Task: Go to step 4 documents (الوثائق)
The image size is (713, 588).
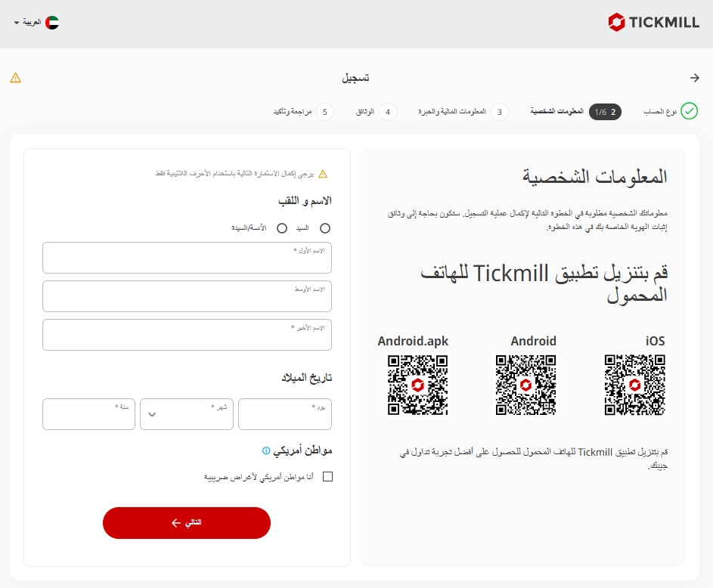Action: pyautogui.click(x=387, y=112)
